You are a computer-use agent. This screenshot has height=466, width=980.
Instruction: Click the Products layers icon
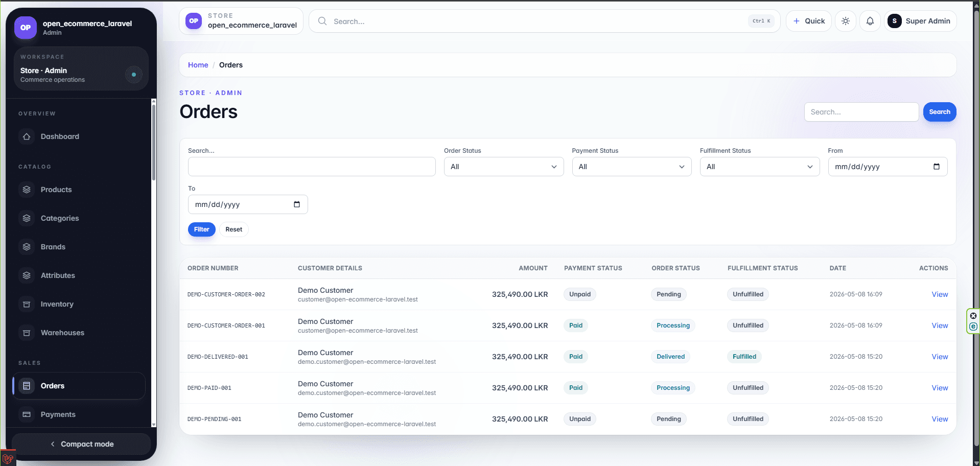pyautogui.click(x=27, y=190)
